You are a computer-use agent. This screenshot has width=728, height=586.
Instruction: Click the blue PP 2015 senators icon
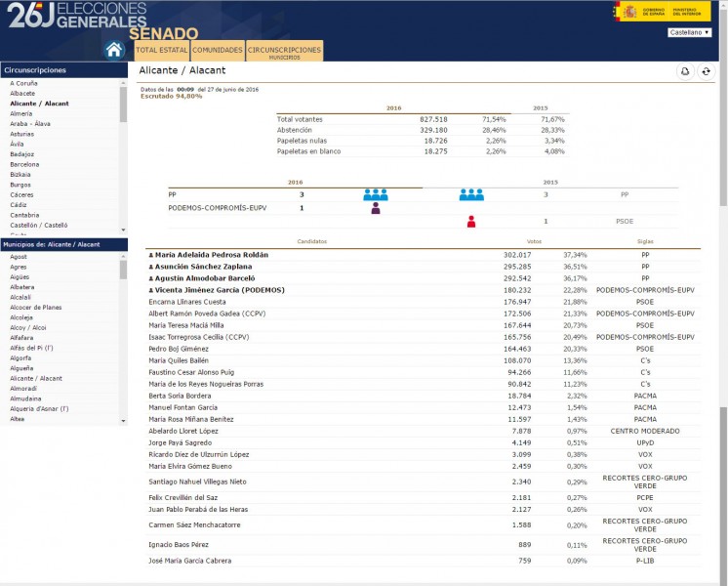tap(471, 194)
